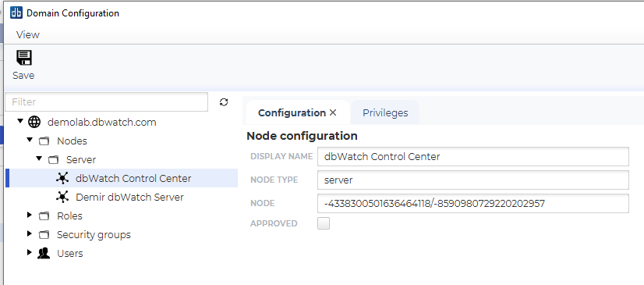Click the globe icon for demolab.dbwatch.com
This screenshot has width=644, height=285.
pos(34,122)
